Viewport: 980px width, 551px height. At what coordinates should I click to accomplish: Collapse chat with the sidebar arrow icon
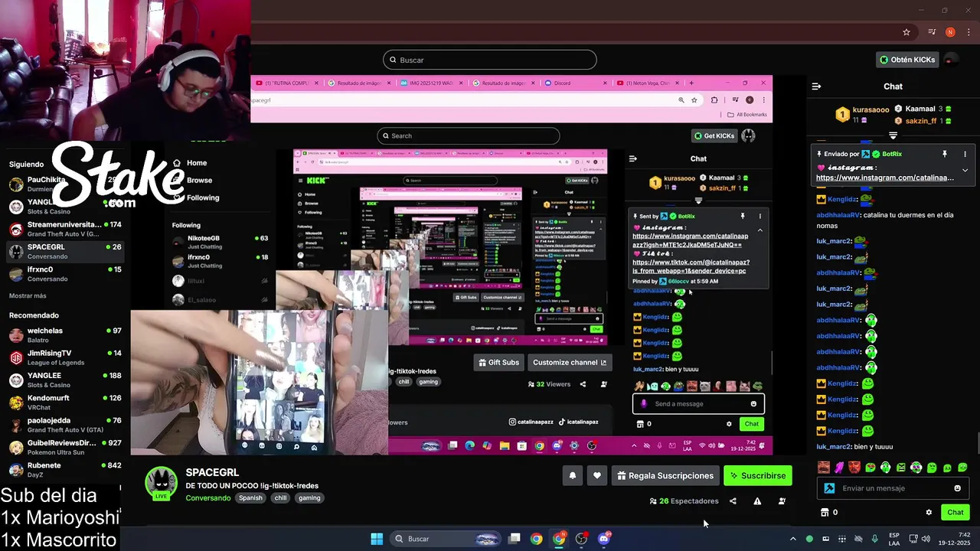816,86
